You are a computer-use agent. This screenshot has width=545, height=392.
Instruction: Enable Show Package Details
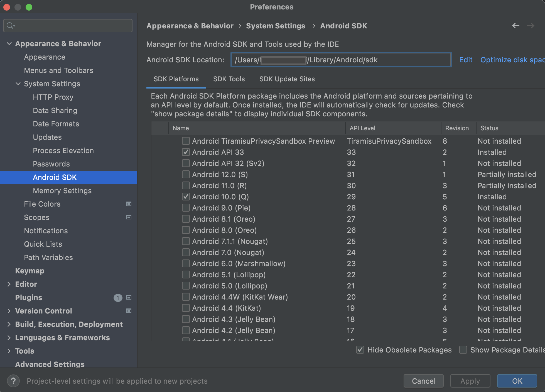click(463, 350)
